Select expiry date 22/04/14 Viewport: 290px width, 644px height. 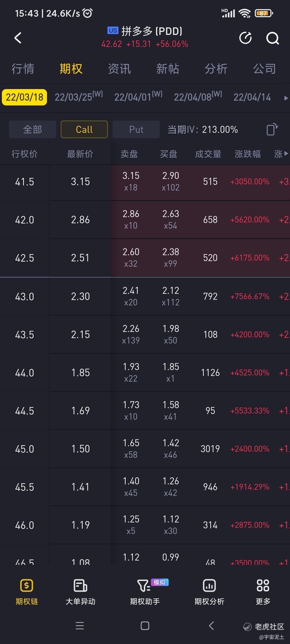point(252,97)
